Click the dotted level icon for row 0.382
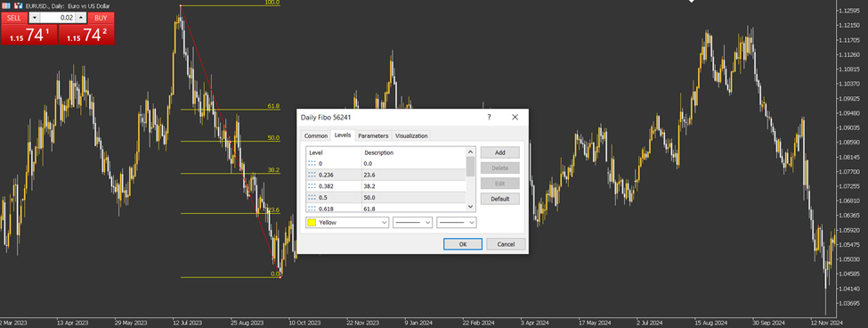The height and width of the screenshot is (328, 868). (x=312, y=185)
